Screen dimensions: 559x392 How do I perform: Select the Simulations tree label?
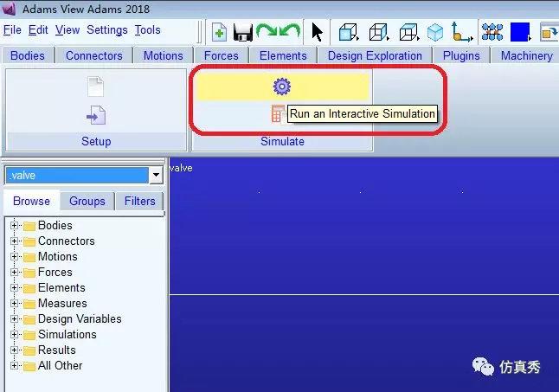pyautogui.click(x=67, y=334)
